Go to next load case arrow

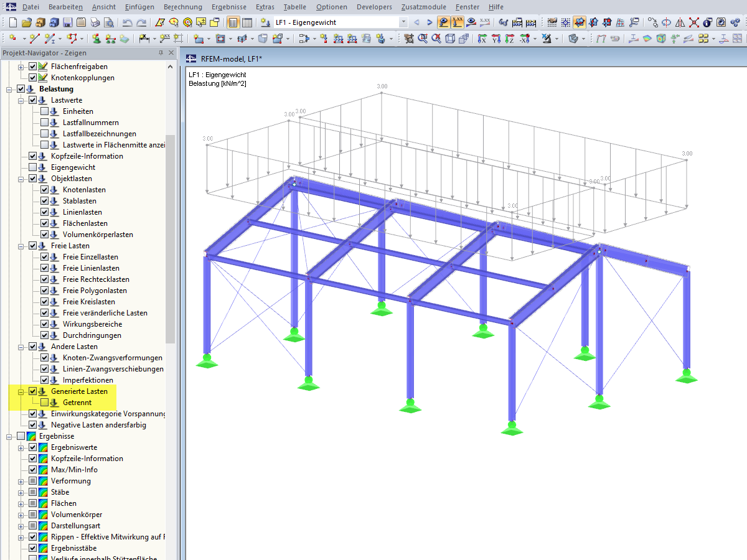click(430, 22)
